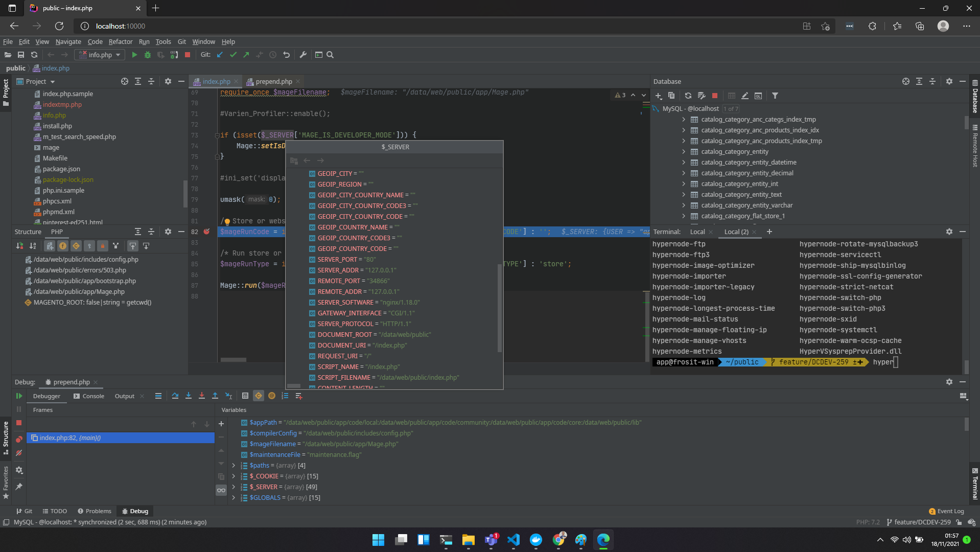Click Run to Cursor icon in debugger

[x=228, y=396]
